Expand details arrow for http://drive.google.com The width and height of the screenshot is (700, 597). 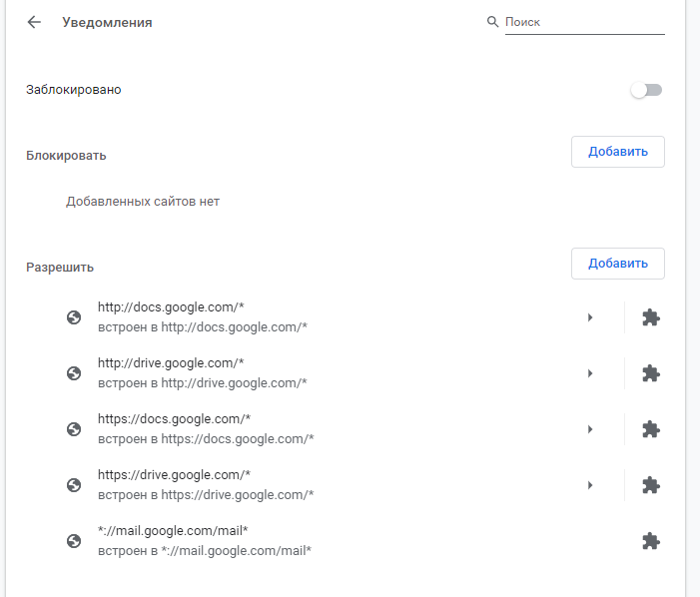590,373
